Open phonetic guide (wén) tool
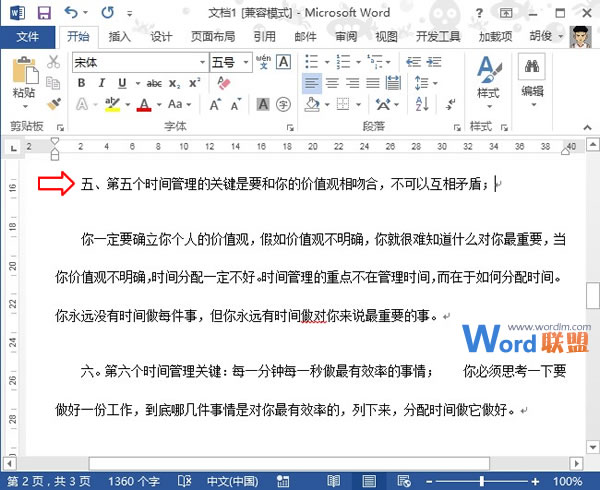600x490 pixels. (263, 62)
